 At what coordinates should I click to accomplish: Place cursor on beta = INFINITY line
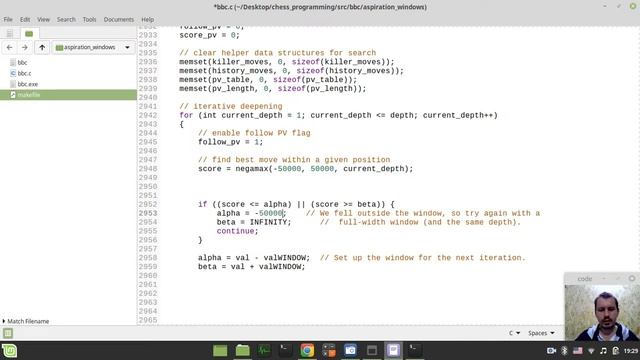(x=254, y=222)
